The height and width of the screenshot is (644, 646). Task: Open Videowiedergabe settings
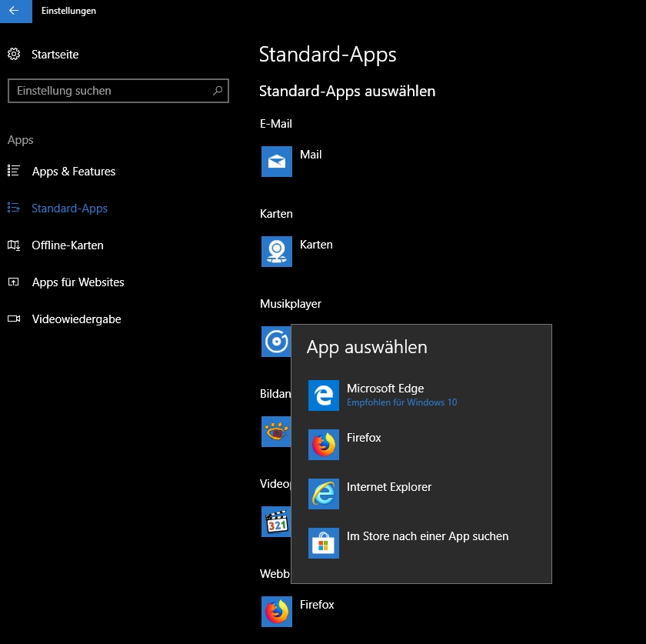pyautogui.click(x=76, y=319)
